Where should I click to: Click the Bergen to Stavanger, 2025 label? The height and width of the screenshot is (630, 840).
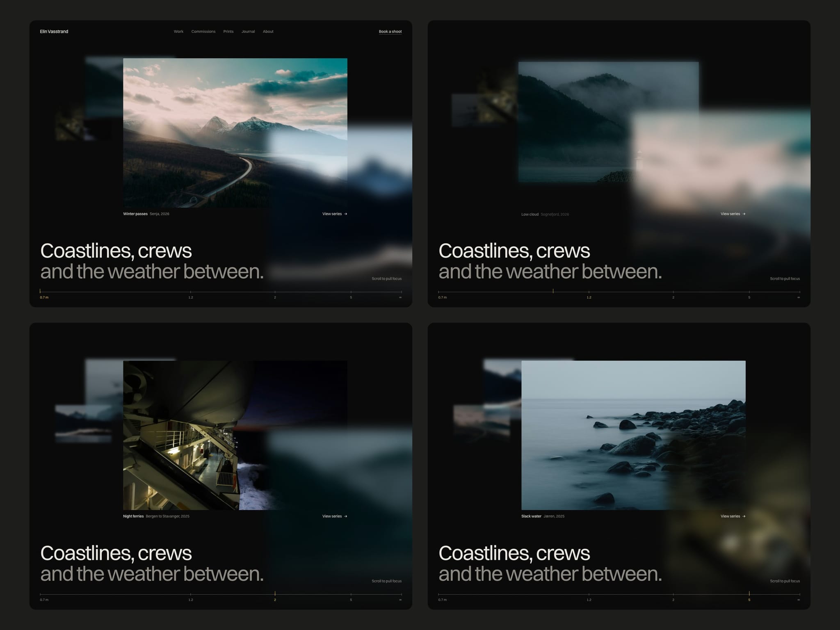pos(168,516)
